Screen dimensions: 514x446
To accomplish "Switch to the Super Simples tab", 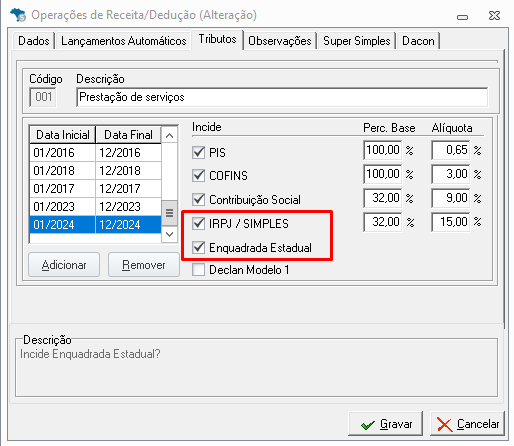I will (356, 41).
